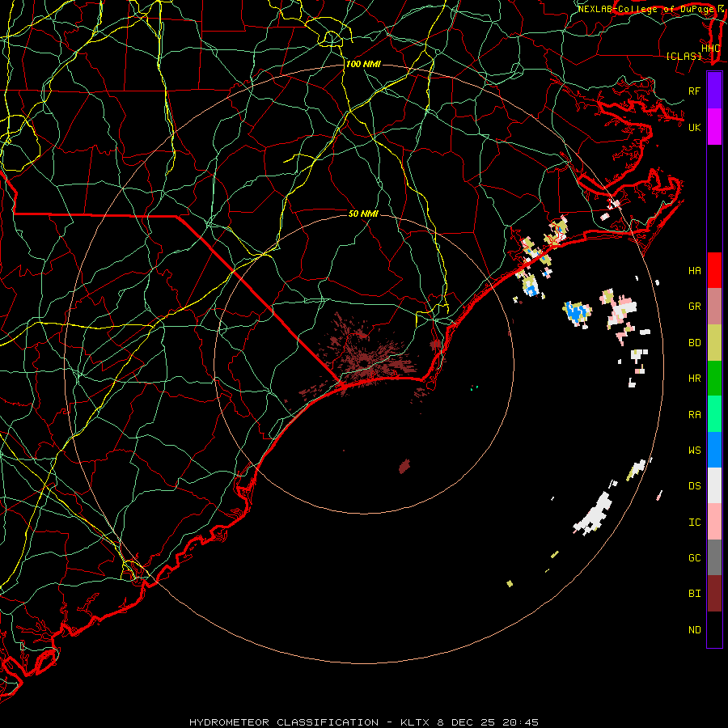Click the 100 NMI range ring label
Viewport: 728px width, 728px height.
point(363,64)
